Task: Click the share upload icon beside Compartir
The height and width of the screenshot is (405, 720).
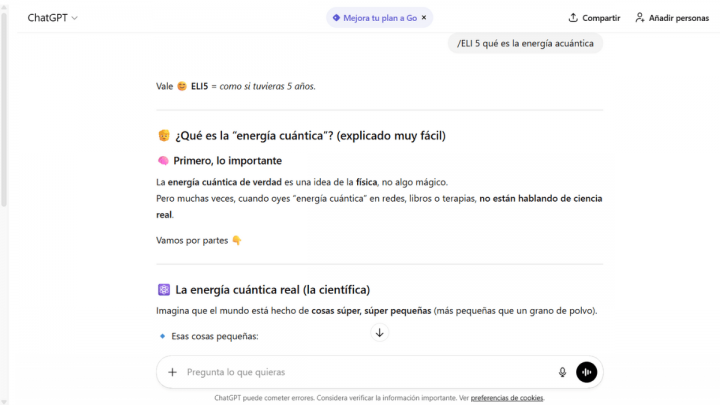Action: tap(573, 17)
